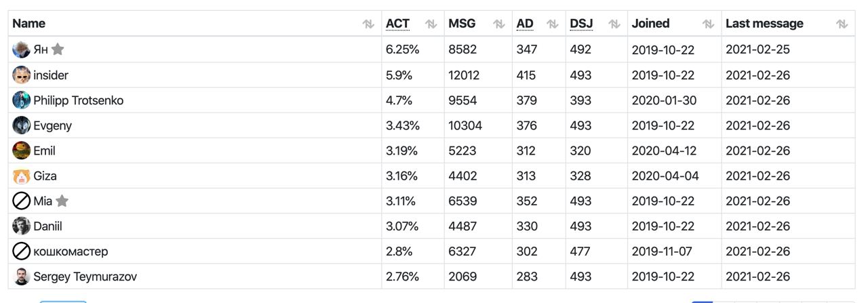Click Emil's avatar picture

pyautogui.click(x=22, y=150)
